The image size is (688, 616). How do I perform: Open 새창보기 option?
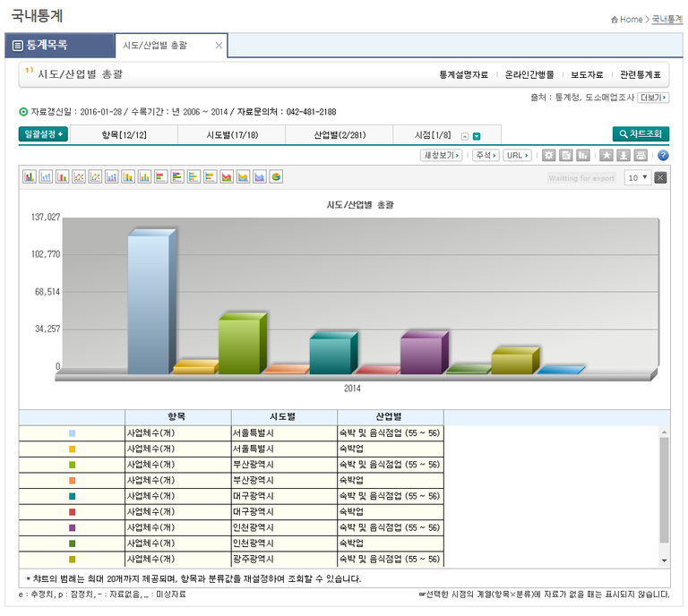tap(441, 155)
